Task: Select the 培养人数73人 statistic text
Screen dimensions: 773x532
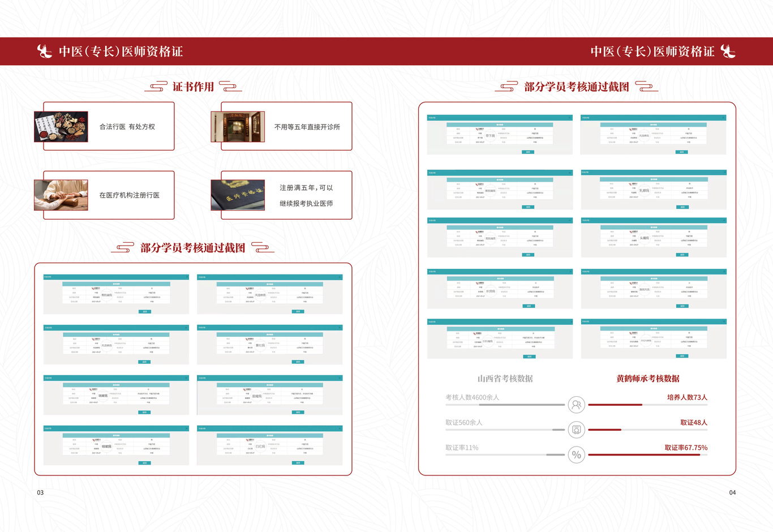Action: point(687,397)
